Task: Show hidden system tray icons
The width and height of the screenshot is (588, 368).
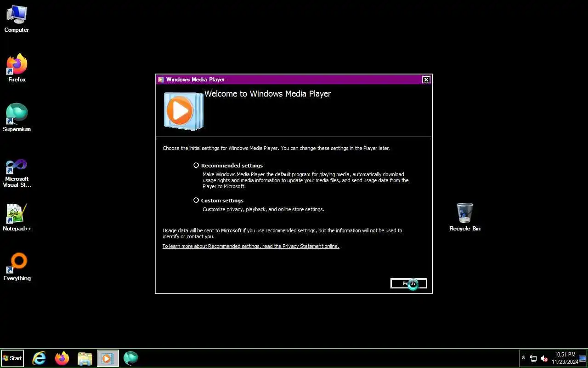Action: coord(523,358)
